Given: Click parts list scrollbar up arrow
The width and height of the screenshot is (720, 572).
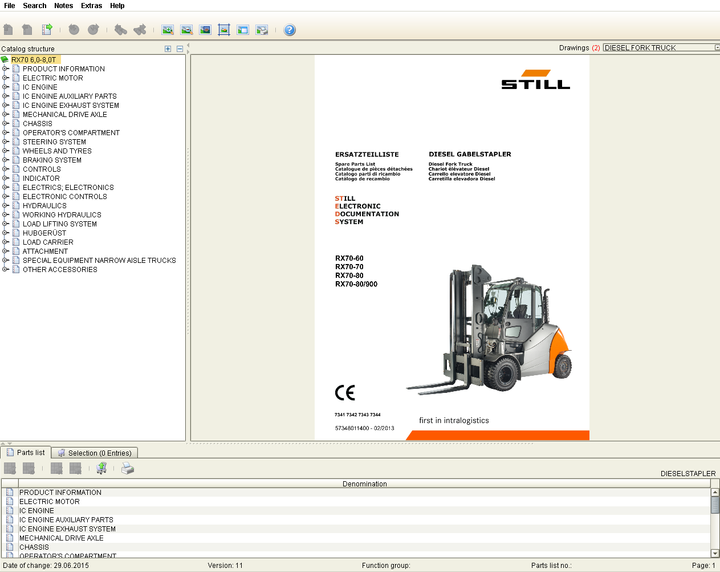Looking at the screenshot, I should (x=715, y=492).
